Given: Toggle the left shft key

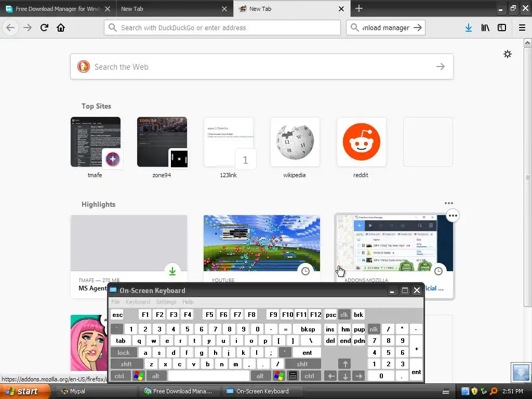Looking at the screenshot, I should pos(126,364).
